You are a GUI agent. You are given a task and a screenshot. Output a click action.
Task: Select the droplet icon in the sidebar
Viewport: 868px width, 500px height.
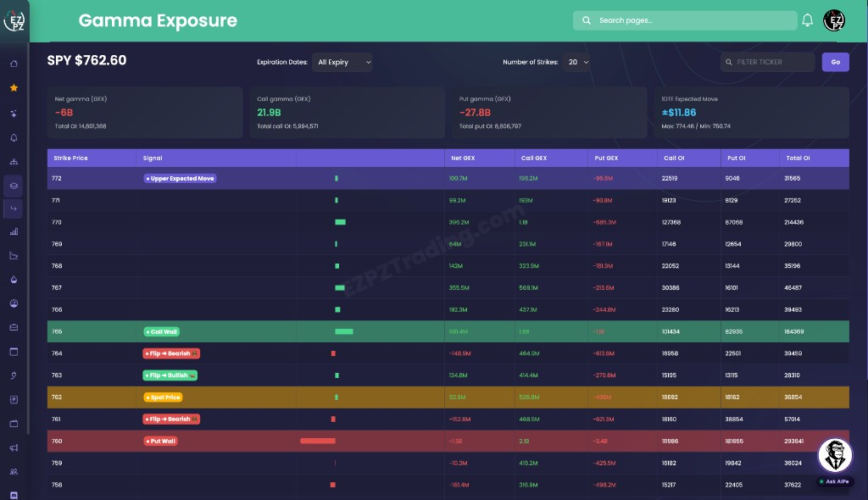coord(14,279)
